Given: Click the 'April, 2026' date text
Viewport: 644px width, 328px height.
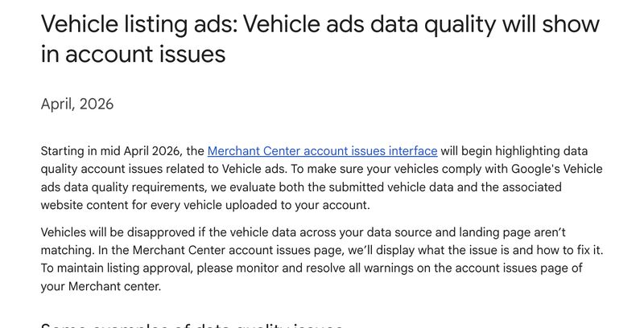Looking at the screenshot, I should point(76,104).
